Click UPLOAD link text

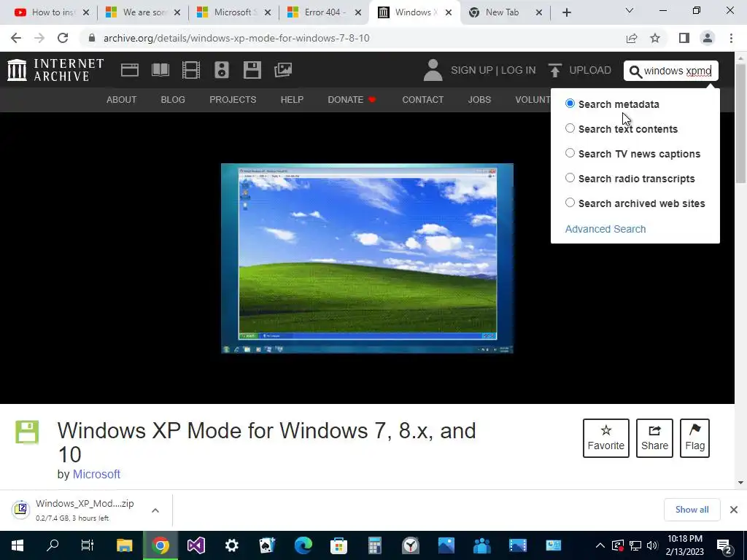click(589, 70)
